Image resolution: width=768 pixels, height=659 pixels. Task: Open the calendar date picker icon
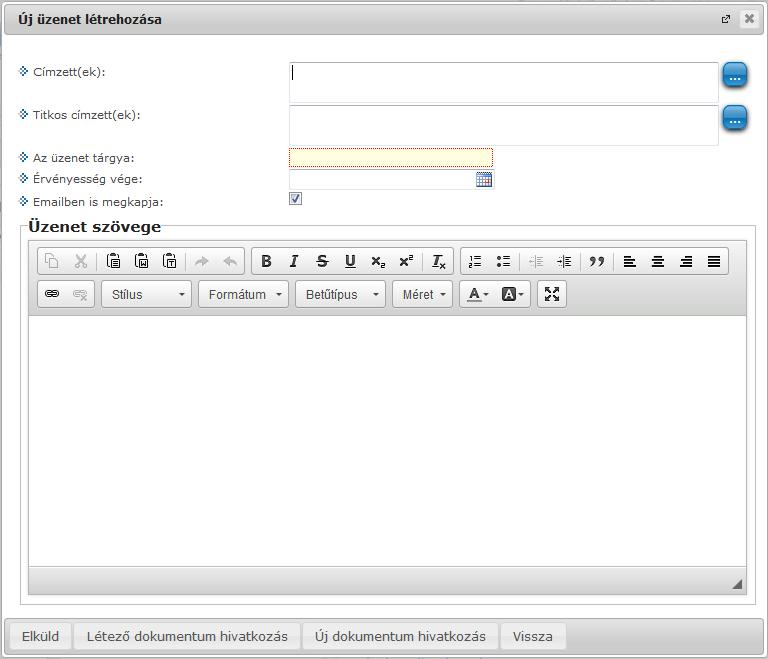pos(484,179)
